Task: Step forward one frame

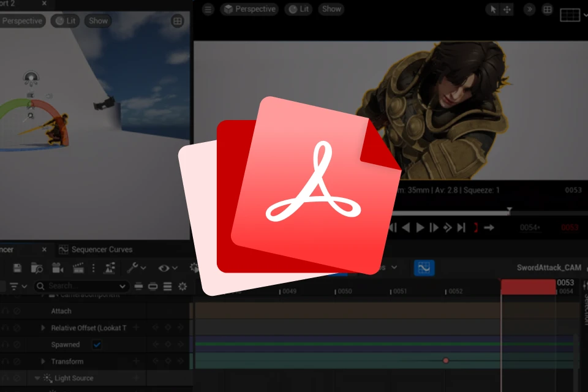Action: tap(434, 228)
